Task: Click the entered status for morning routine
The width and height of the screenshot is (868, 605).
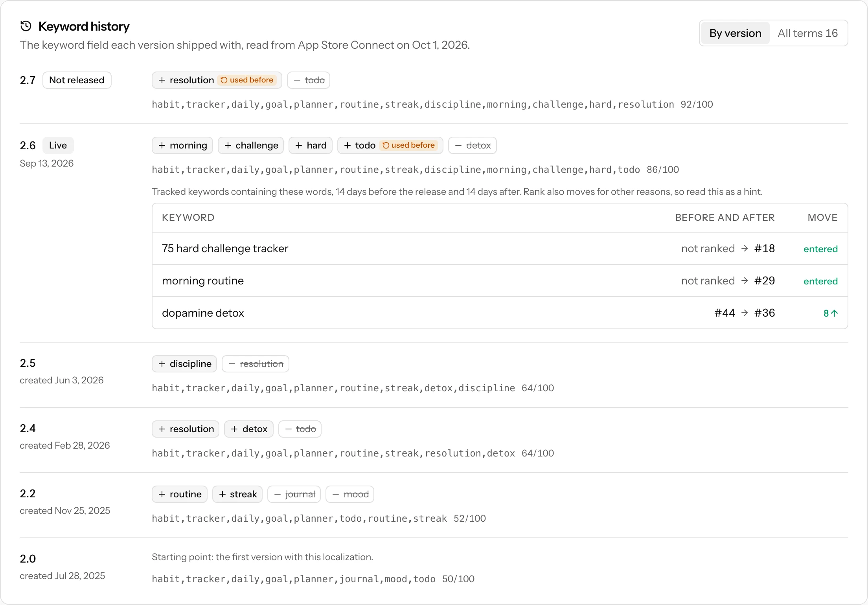Action: tap(820, 281)
